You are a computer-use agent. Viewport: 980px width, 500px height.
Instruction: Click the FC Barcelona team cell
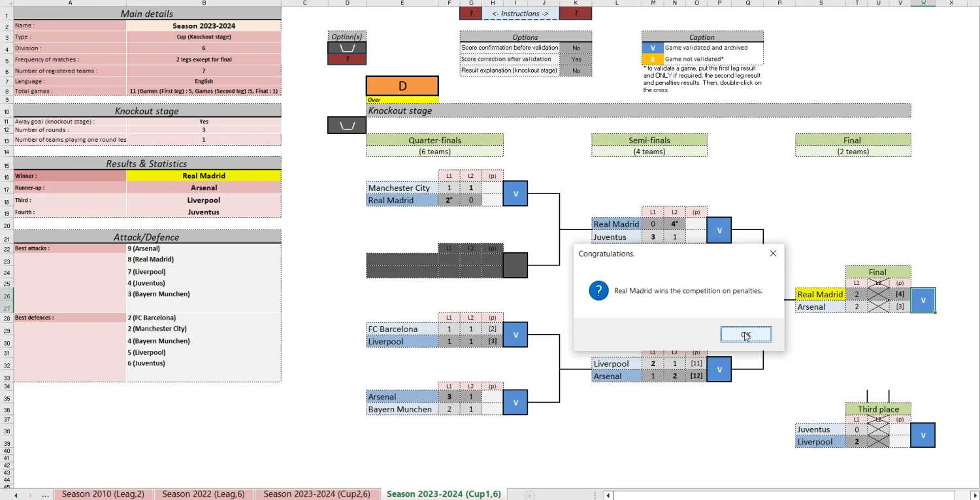coord(402,329)
